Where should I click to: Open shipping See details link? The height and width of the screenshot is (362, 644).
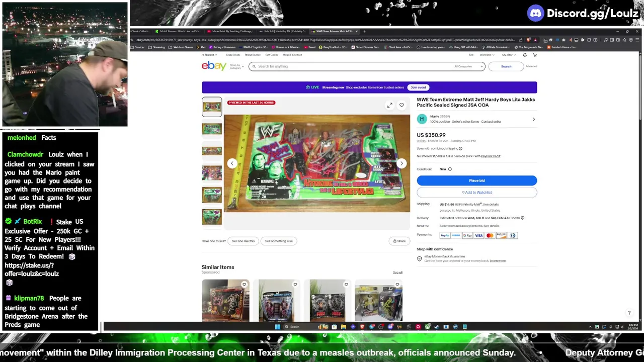(491, 205)
